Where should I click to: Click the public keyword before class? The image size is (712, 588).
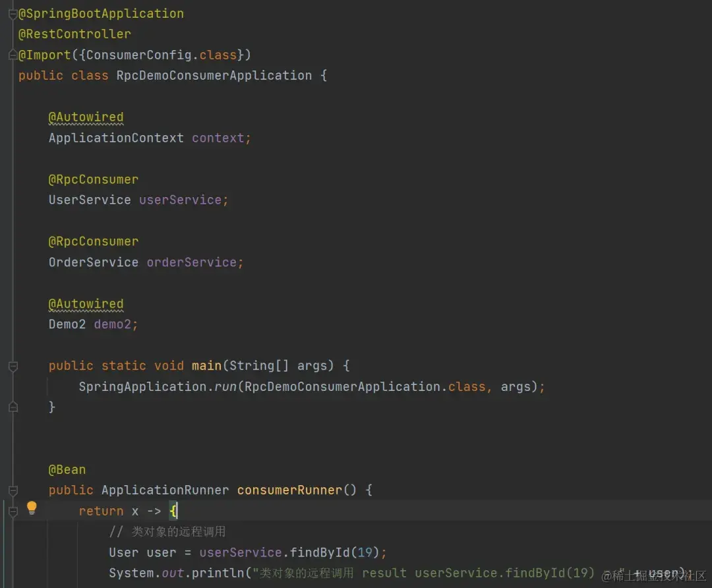tap(41, 75)
